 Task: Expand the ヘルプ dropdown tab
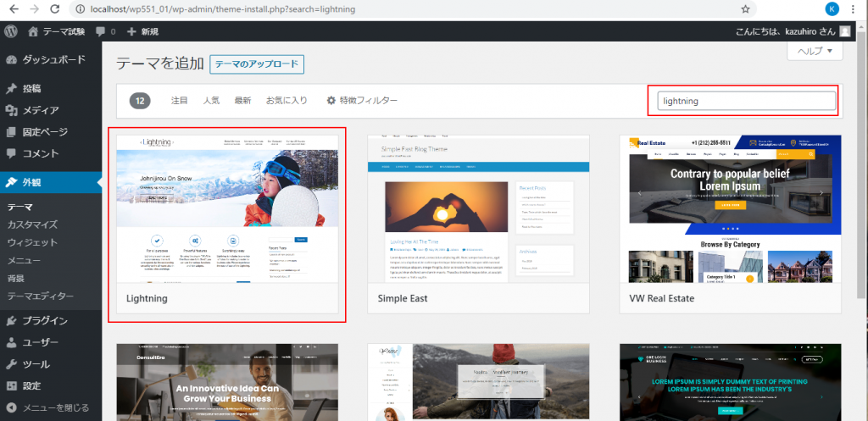pyautogui.click(x=815, y=52)
